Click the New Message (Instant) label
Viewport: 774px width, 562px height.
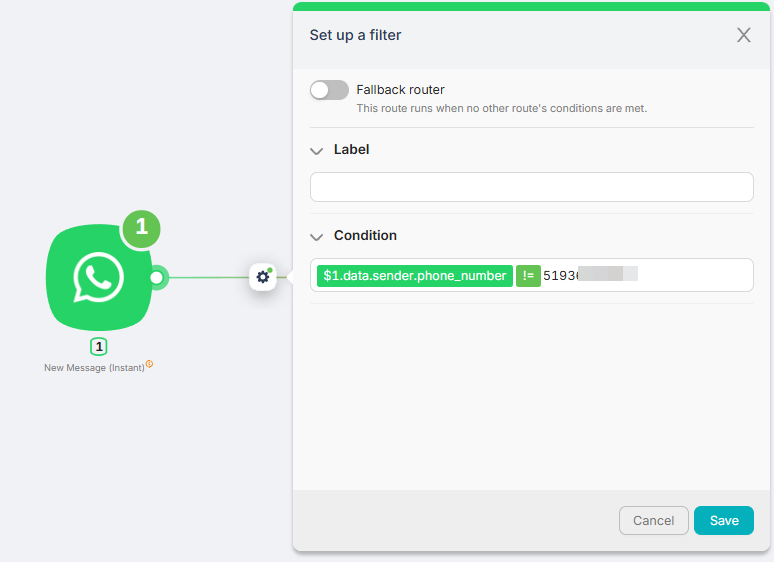coord(94,368)
